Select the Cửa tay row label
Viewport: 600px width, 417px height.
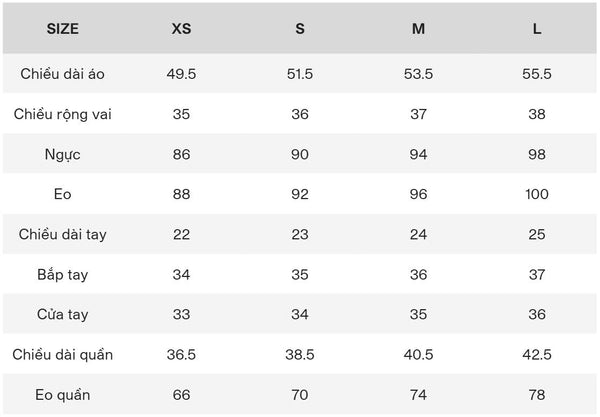pyautogui.click(x=63, y=314)
